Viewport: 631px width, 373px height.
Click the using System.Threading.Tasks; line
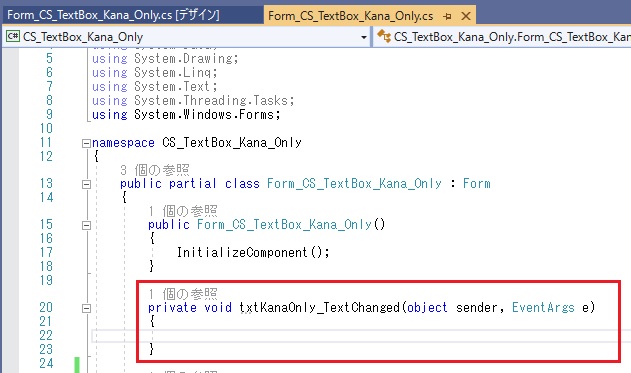(x=193, y=101)
